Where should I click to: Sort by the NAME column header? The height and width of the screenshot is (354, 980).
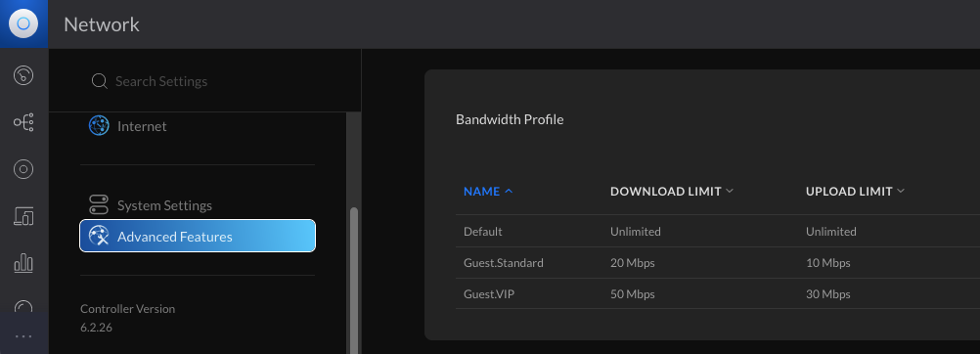pos(482,192)
